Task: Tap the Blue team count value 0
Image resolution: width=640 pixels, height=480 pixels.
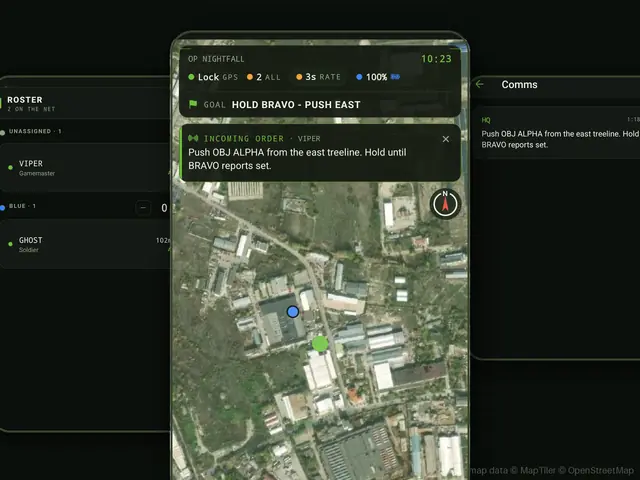Action: [164, 208]
